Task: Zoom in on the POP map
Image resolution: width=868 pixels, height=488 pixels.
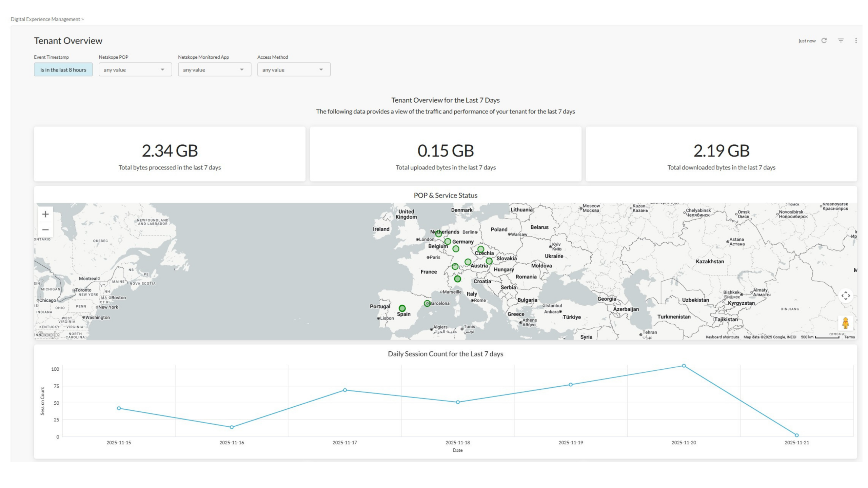Action: click(x=45, y=214)
